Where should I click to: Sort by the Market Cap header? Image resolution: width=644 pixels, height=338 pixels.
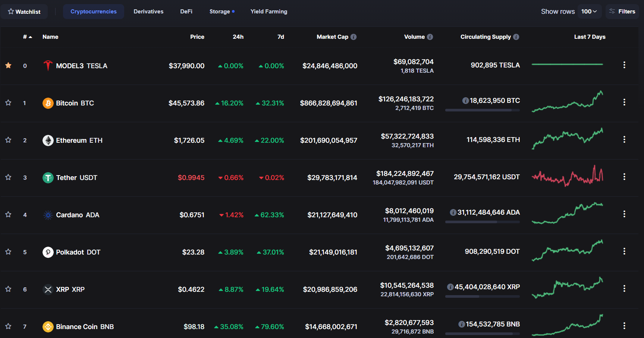(332, 37)
